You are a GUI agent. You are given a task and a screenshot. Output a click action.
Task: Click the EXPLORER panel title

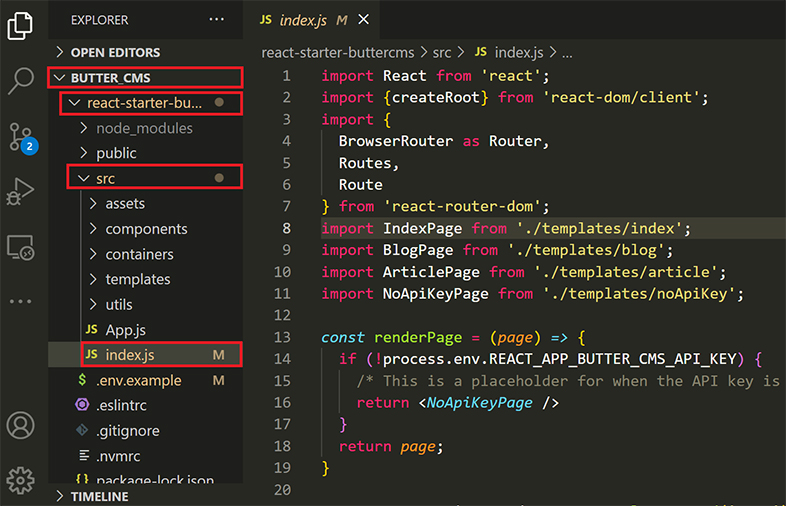coord(99,20)
